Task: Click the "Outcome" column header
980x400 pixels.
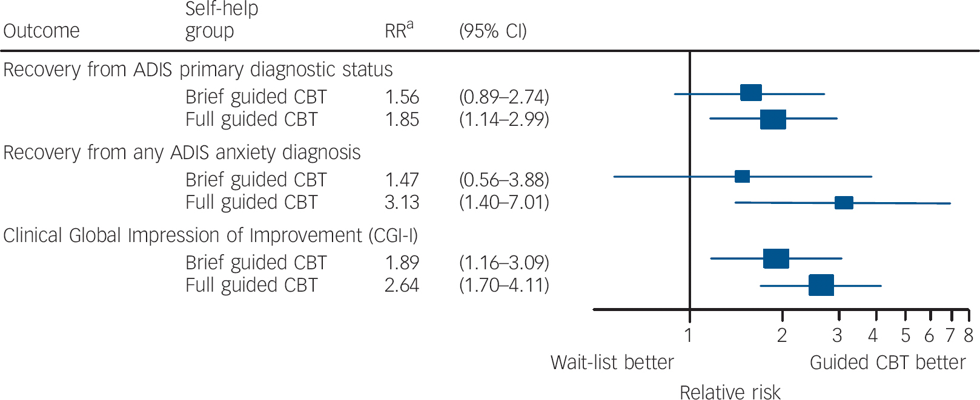Action: tap(41, 31)
